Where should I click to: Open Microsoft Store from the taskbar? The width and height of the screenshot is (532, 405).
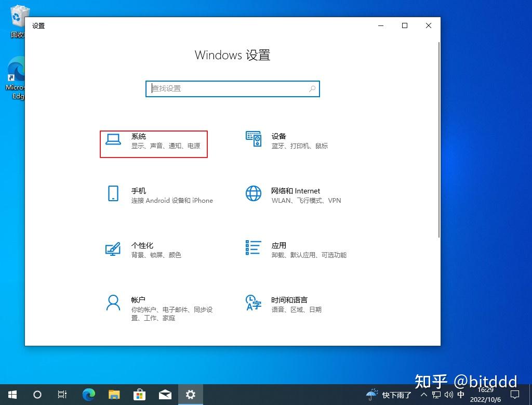pos(139,395)
